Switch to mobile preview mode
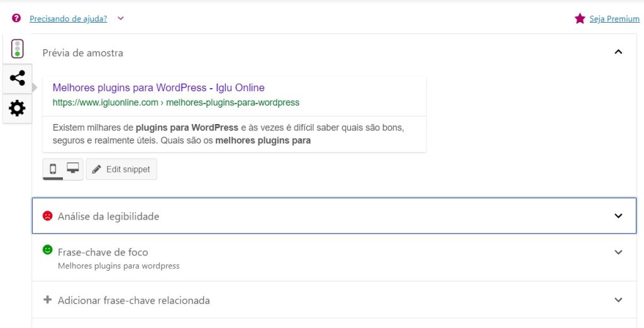The image size is (644, 328). (x=53, y=169)
